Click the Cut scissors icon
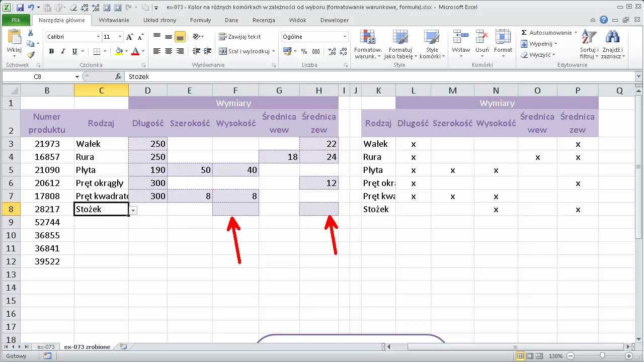The image size is (644, 362). [31, 33]
